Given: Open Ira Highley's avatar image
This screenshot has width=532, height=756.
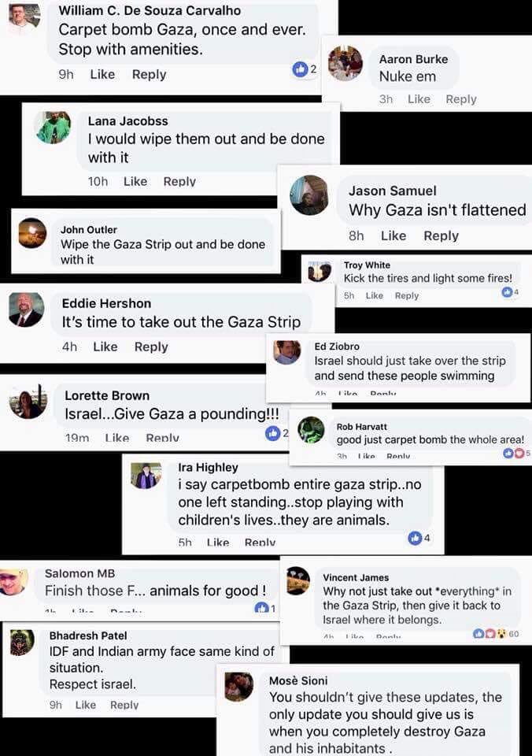Looking at the screenshot, I should [146, 476].
